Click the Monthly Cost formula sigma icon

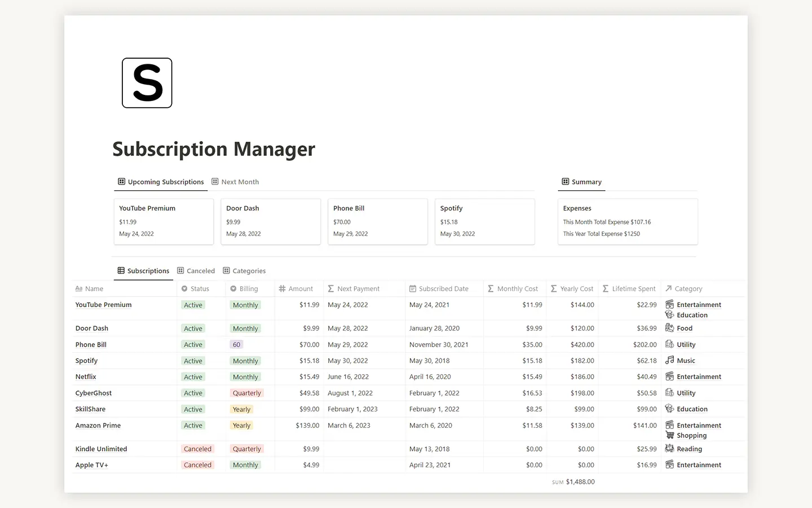[x=491, y=288]
